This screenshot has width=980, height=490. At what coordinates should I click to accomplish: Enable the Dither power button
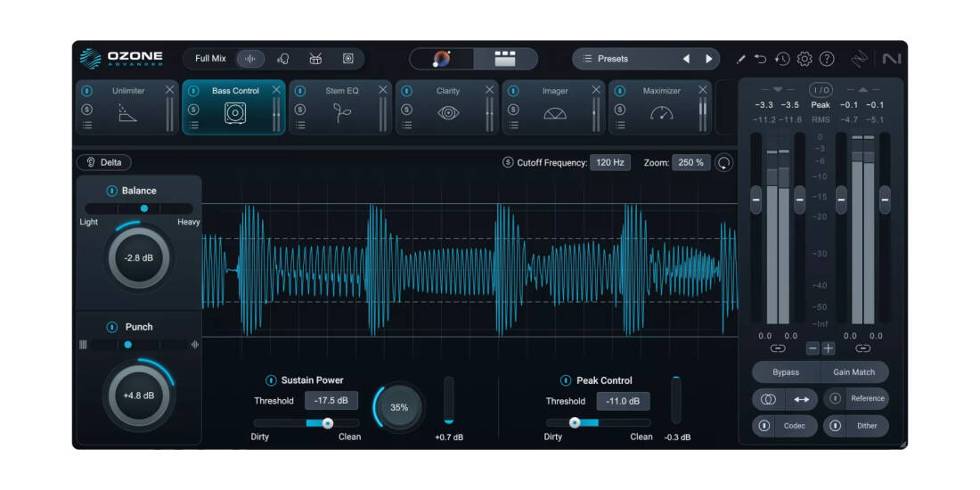[836, 426]
